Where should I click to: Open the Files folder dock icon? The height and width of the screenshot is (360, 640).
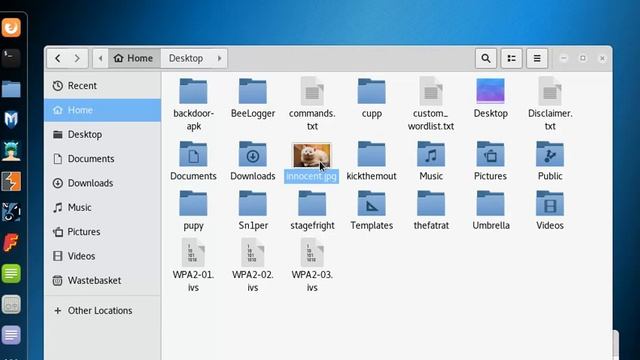click(11, 89)
